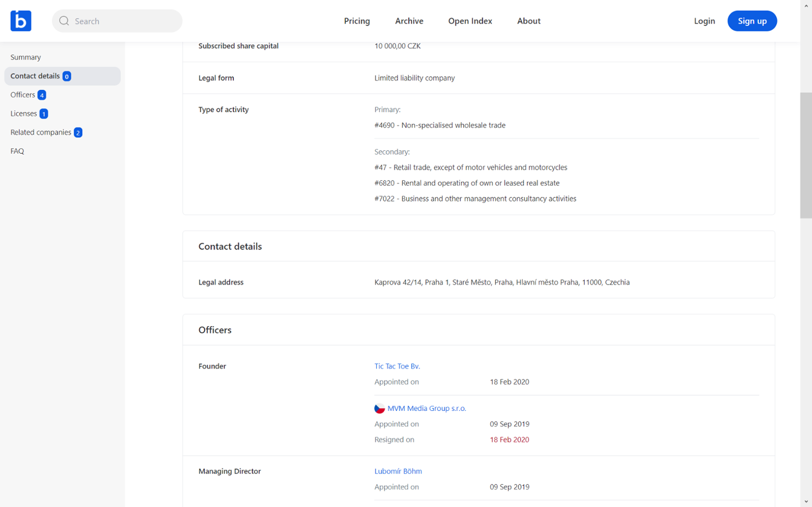Click the Czech flag icon beside MVM Media Group
The height and width of the screenshot is (507, 812).
(x=379, y=409)
